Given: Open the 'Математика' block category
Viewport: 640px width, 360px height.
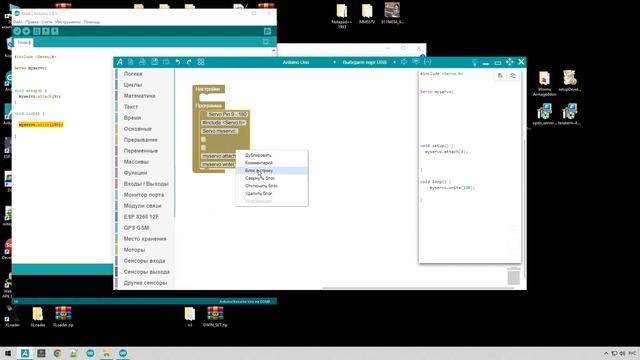Looking at the screenshot, I should 144,96.
